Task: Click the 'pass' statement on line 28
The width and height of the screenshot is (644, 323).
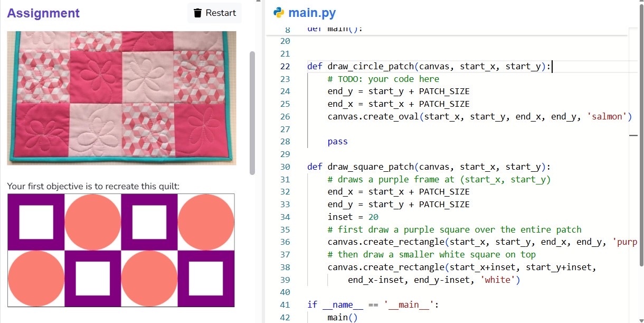Action: point(338,142)
